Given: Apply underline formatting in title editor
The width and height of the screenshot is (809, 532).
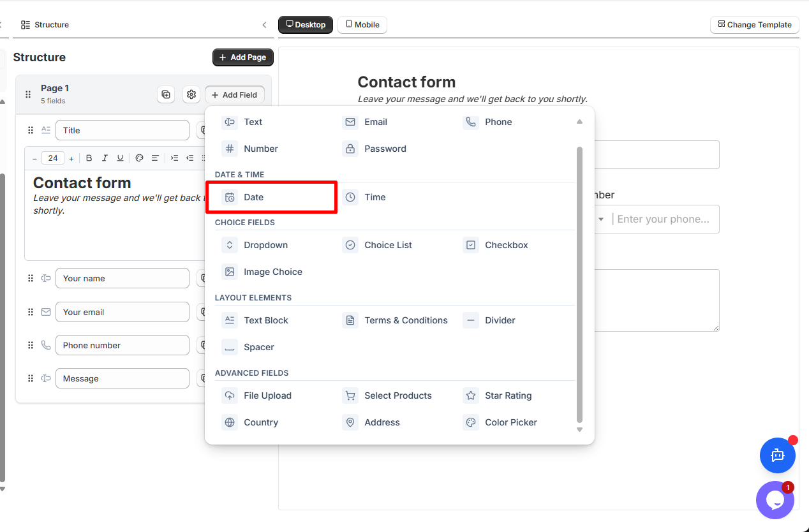Looking at the screenshot, I should click(x=120, y=158).
